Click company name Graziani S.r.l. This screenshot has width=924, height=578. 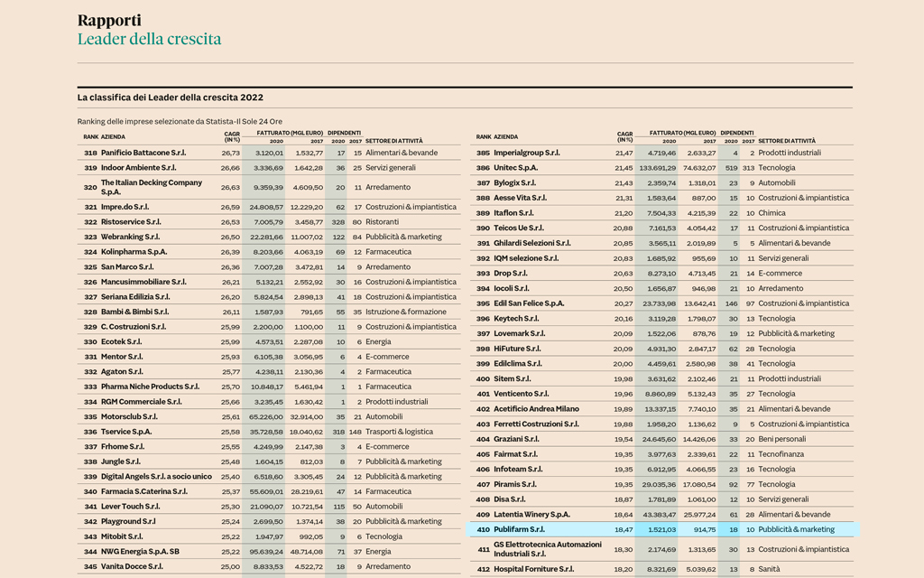tap(516, 440)
